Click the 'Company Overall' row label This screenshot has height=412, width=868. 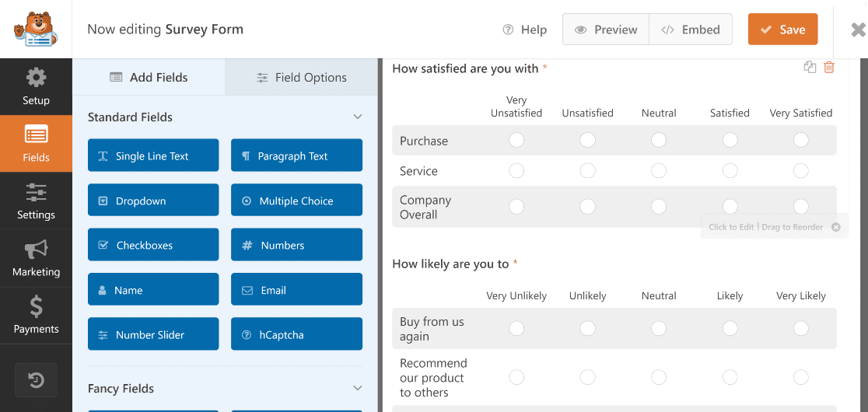[x=425, y=208]
